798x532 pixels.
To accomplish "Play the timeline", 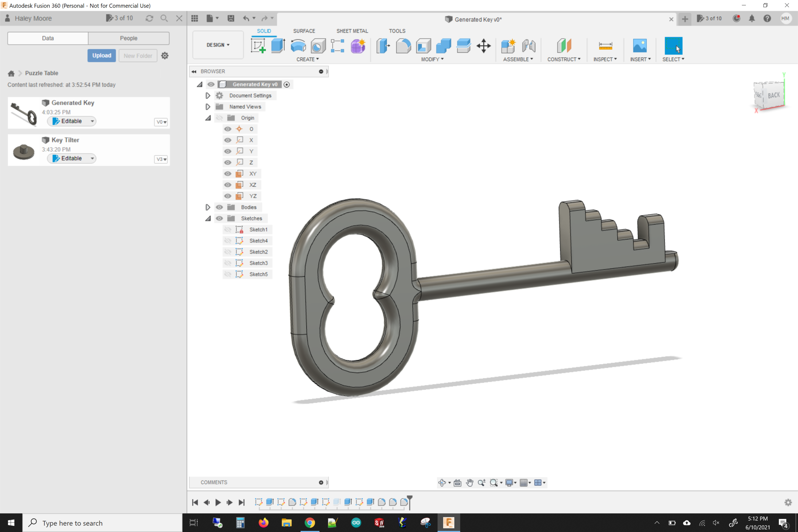I will point(218,503).
